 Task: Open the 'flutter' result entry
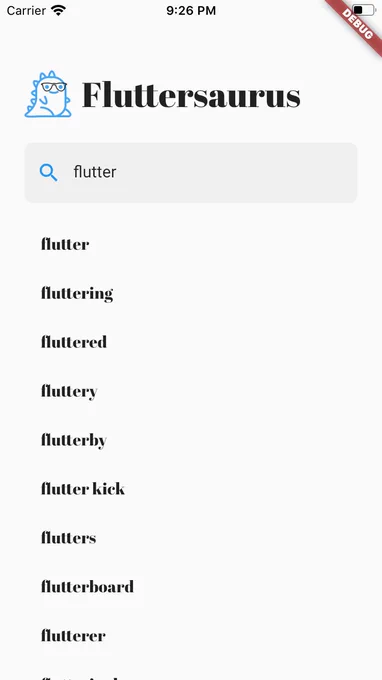pos(65,244)
